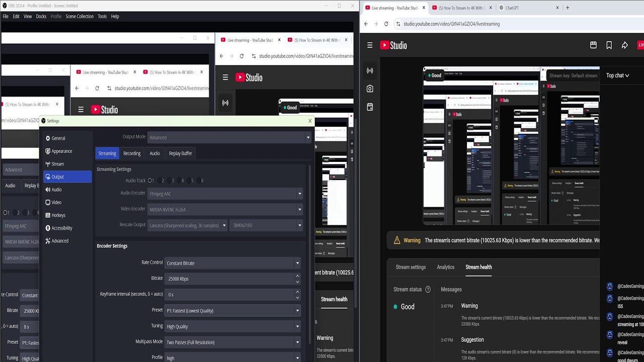
Task: Click the bookmark icon in Studio header
Action: (609, 45)
